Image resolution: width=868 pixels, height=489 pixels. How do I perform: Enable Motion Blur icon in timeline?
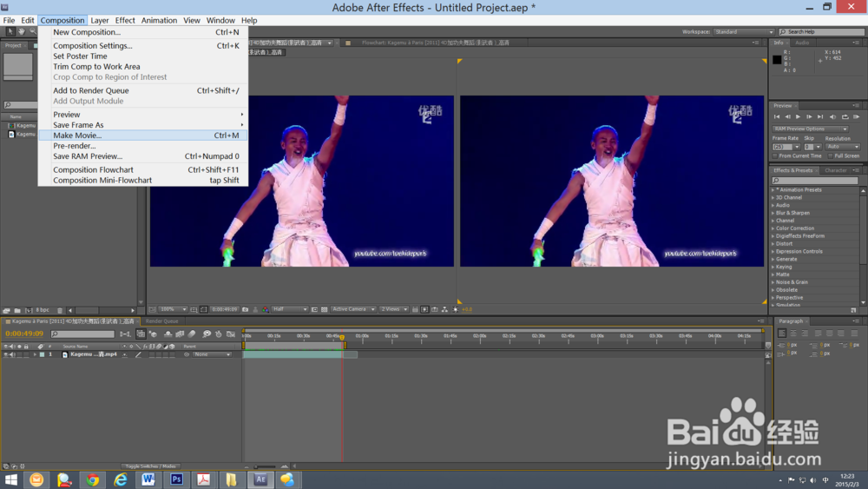click(x=192, y=334)
